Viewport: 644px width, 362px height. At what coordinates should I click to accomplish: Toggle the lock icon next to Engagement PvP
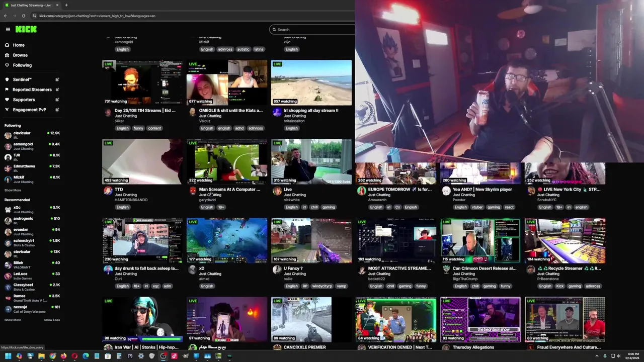[x=57, y=110]
